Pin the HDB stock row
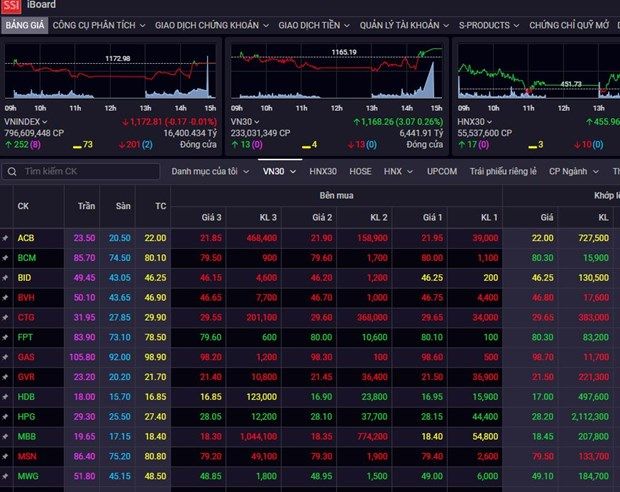 tap(5, 397)
